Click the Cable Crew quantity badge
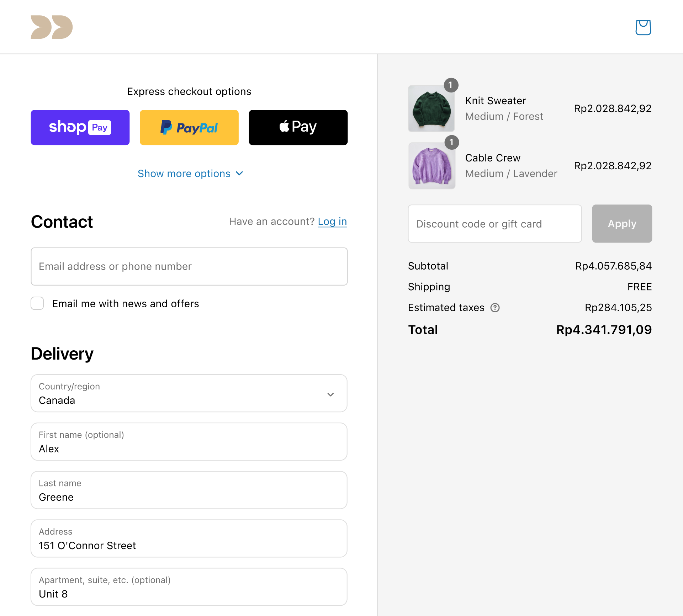Viewport: 683px width, 616px height. (451, 142)
